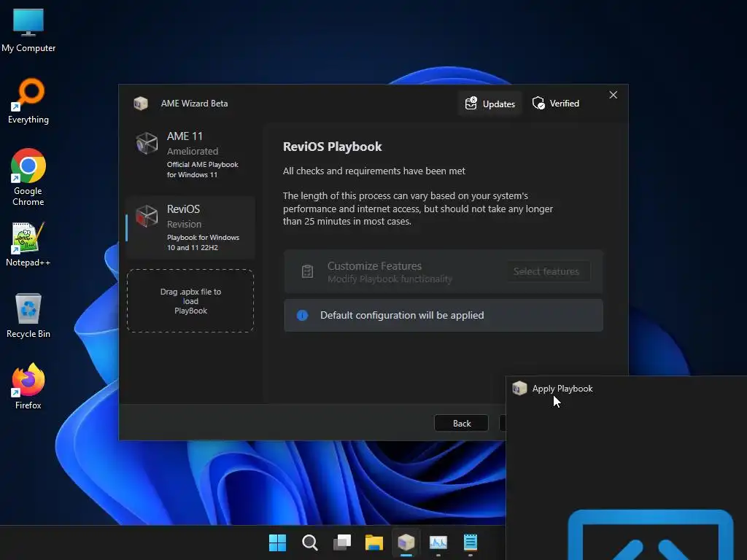Open the Notepad++ desktop shortcut
The height and width of the screenshot is (560, 747).
coord(28,245)
